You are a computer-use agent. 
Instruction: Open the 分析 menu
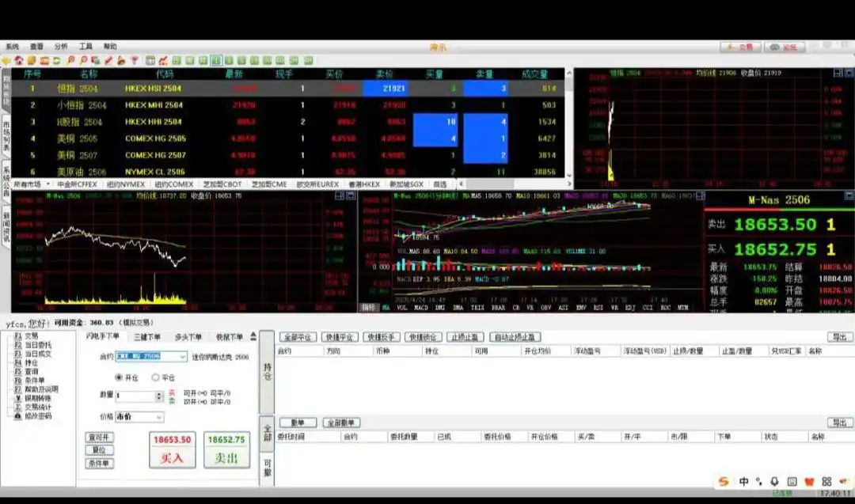tap(61, 47)
